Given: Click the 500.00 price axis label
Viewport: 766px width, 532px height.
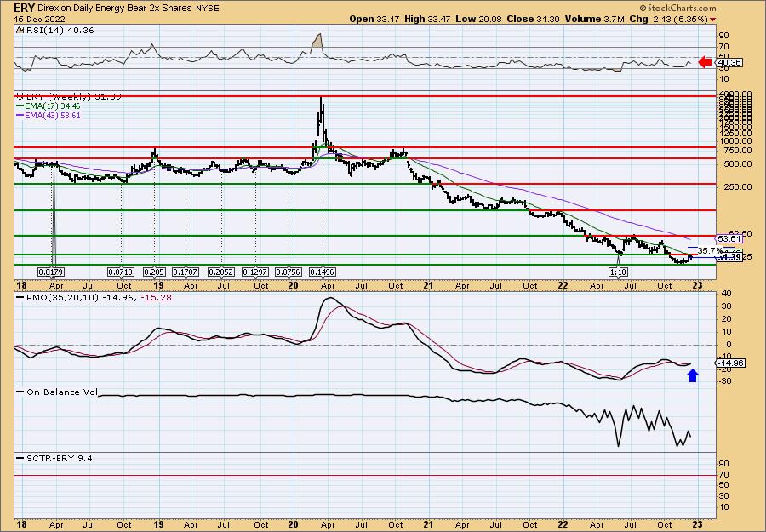Looking at the screenshot, I should pos(739,163).
